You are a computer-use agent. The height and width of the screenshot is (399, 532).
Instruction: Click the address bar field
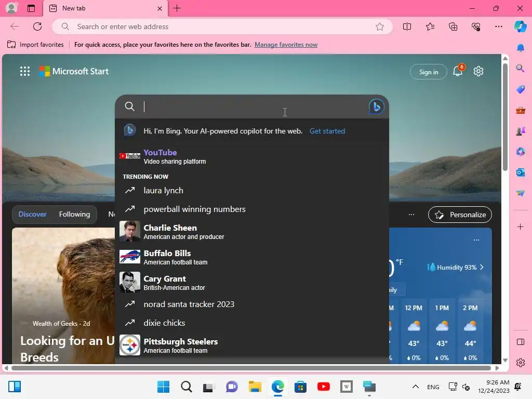point(222,26)
